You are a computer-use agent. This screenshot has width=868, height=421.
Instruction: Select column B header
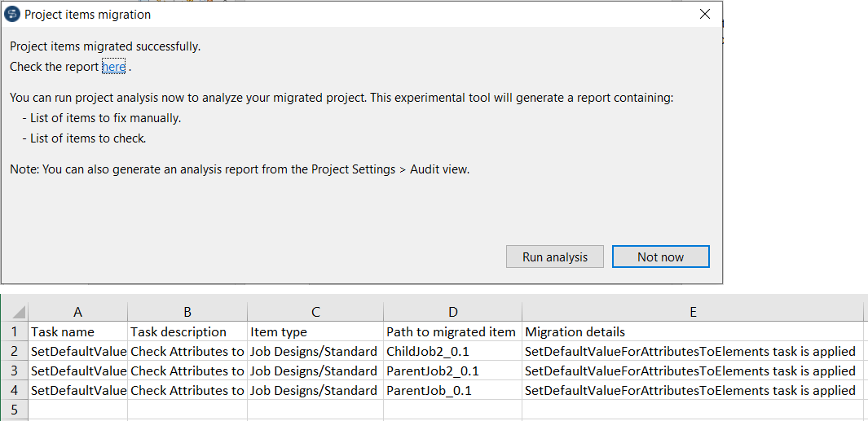click(x=187, y=312)
